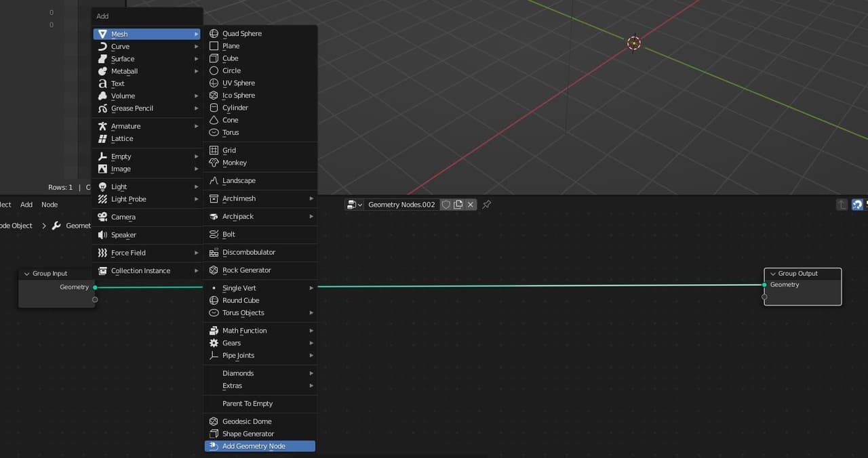This screenshot has width=868, height=458.
Task: Unlink the Geometry Nodes.002 node group
Action: point(471,205)
